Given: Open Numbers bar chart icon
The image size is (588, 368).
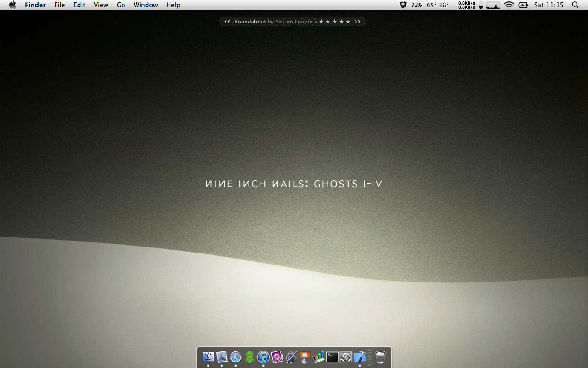Looking at the screenshot, I should 318,356.
